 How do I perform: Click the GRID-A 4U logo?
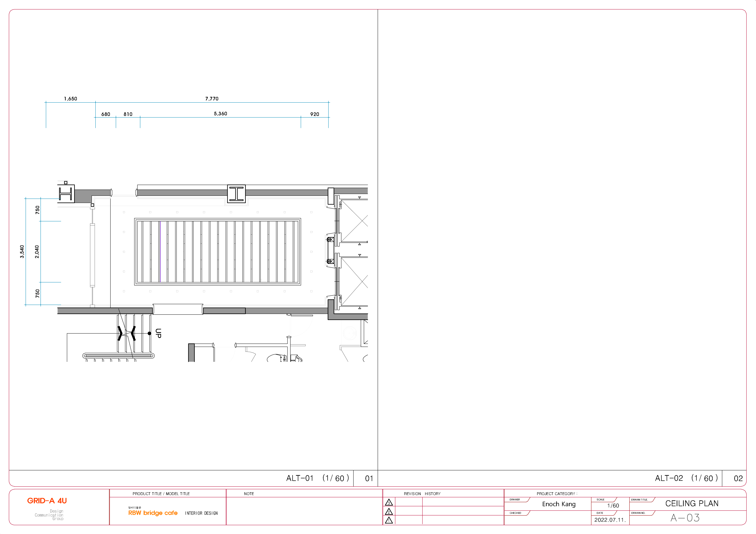coord(47,501)
